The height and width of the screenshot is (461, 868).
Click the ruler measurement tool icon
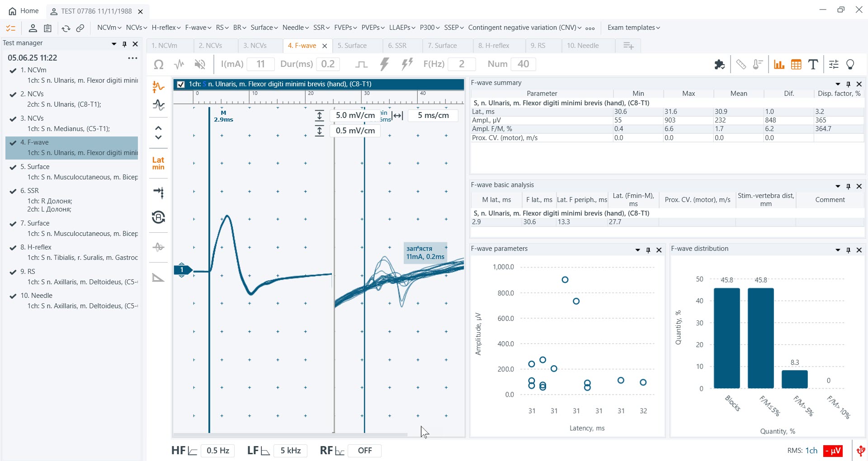(741, 64)
